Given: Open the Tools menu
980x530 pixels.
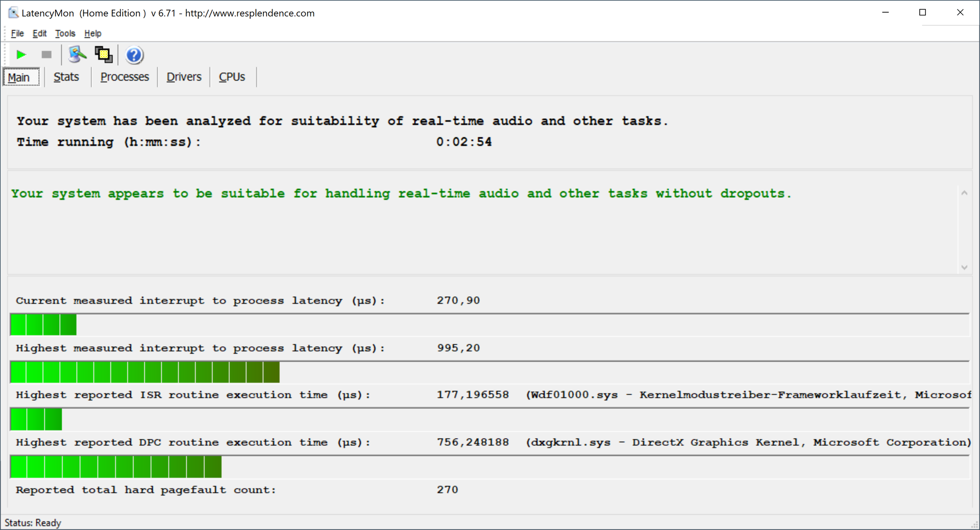Looking at the screenshot, I should (65, 34).
